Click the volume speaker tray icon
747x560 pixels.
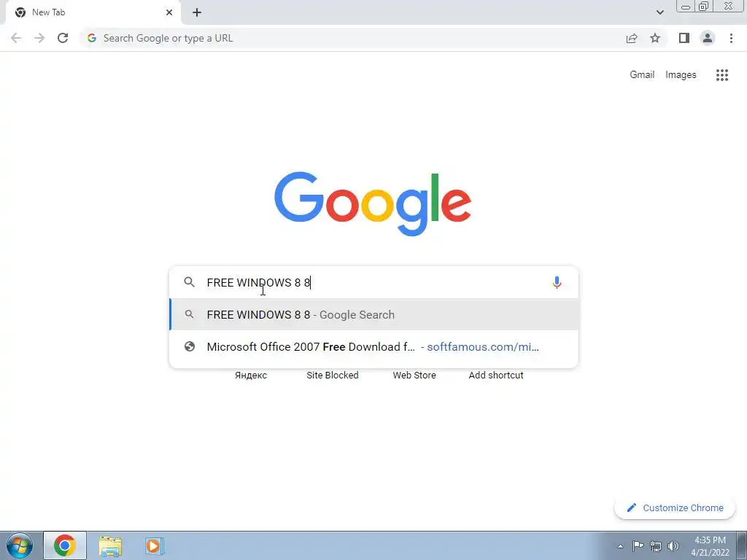tap(673, 546)
